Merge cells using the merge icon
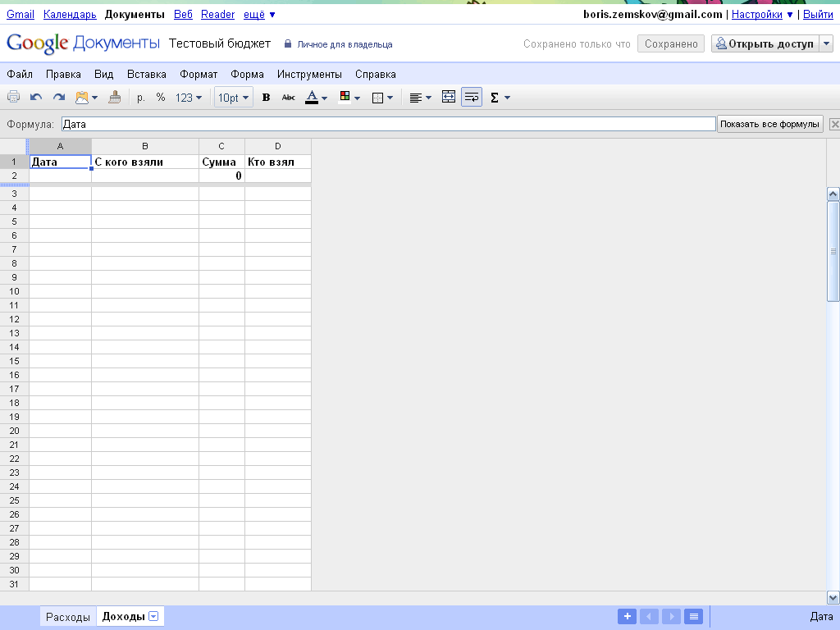This screenshot has height=630, width=840. [449, 98]
